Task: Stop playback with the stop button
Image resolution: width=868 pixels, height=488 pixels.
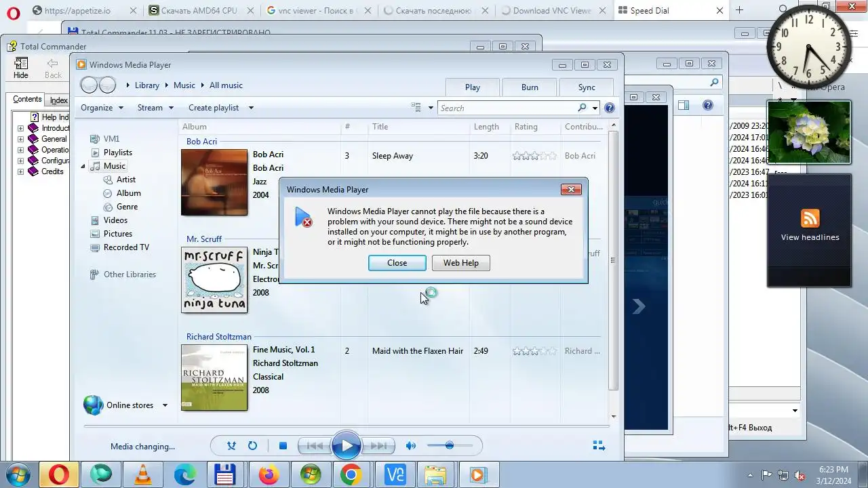Action: 283,446
